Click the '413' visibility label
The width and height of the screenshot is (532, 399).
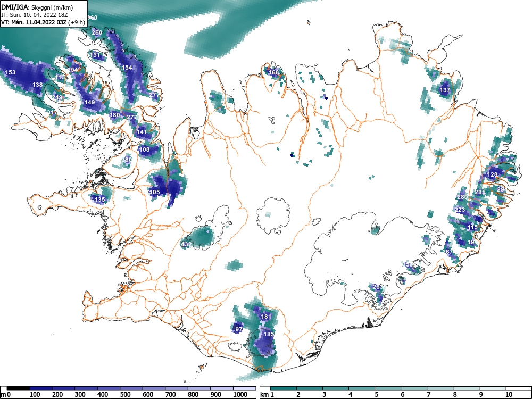[60, 77]
